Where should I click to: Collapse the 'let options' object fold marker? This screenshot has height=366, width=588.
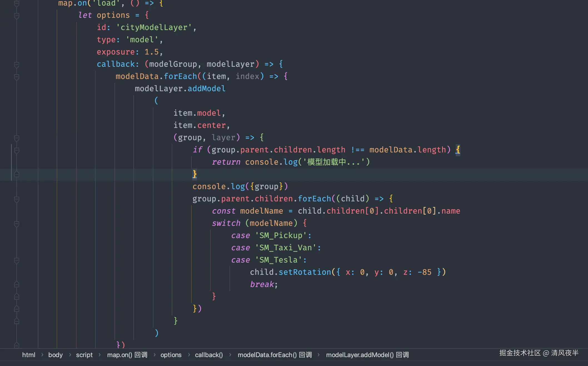[17, 16]
